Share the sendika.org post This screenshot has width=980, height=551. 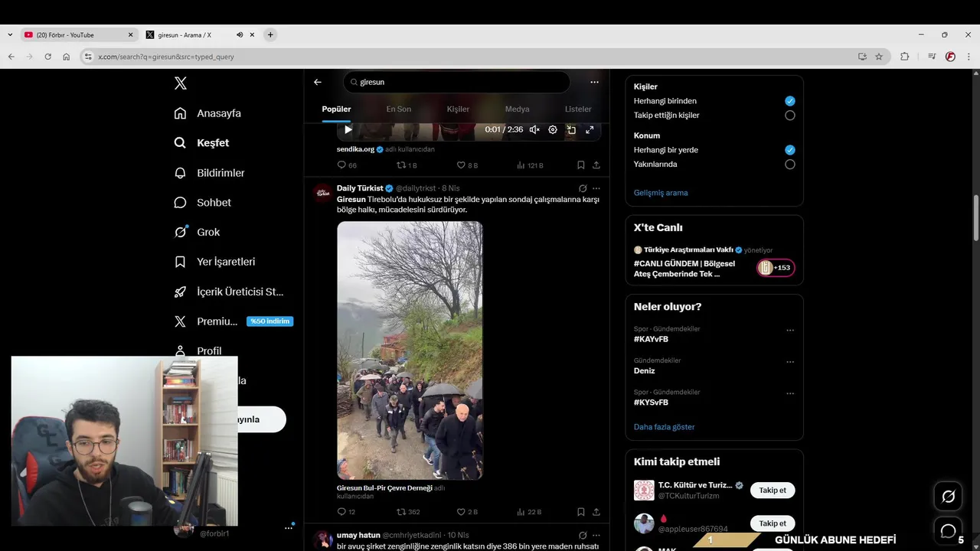point(596,165)
